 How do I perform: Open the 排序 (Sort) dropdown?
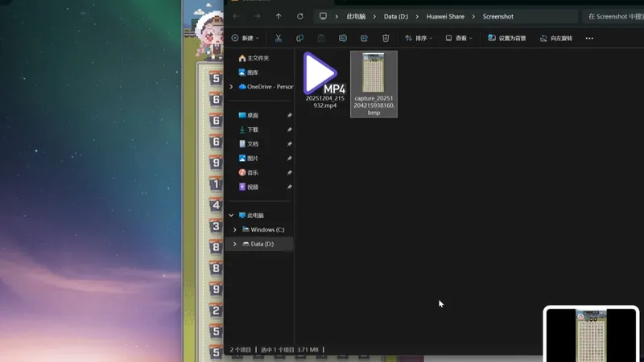[x=419, y=38]
